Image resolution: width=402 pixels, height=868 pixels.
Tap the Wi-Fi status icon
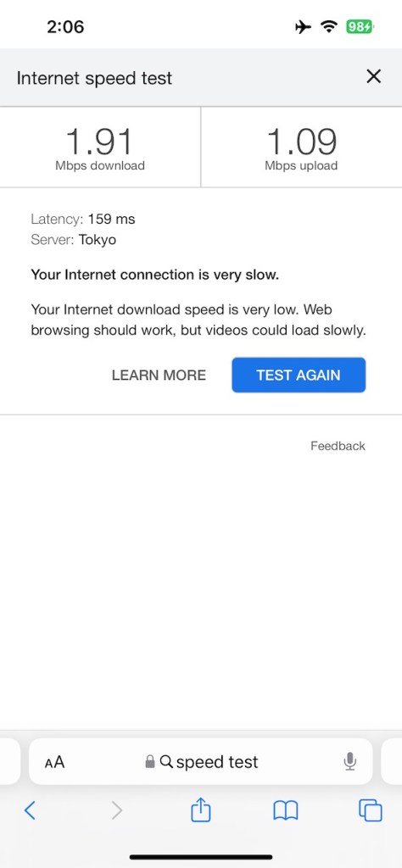click(x=329, y=26)
